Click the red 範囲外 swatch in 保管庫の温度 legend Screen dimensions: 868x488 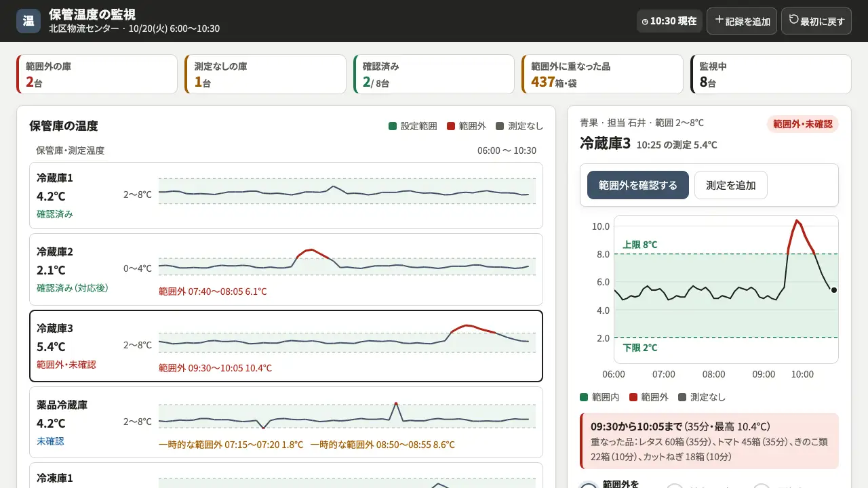click(451, 126)
